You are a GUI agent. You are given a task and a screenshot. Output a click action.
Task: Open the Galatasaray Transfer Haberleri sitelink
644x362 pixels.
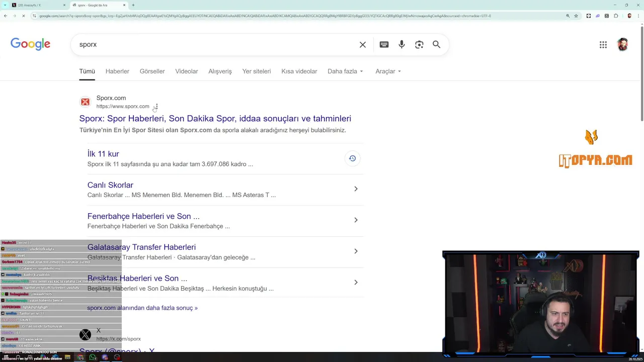click(x=141, y=247)
